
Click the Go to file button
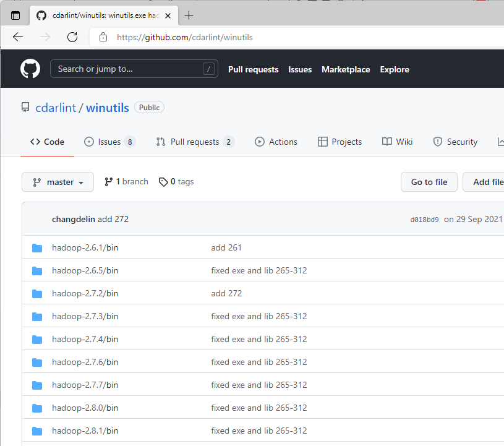tap(429, 182)
